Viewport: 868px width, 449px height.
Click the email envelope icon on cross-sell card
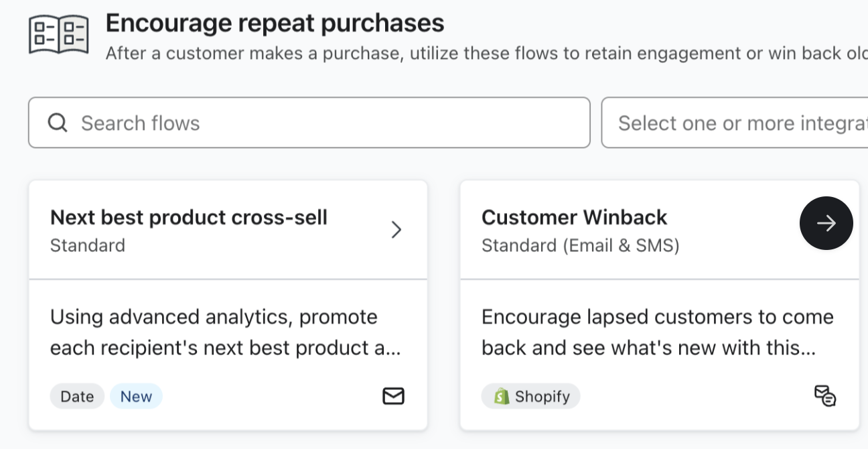[x=393, y=396]
